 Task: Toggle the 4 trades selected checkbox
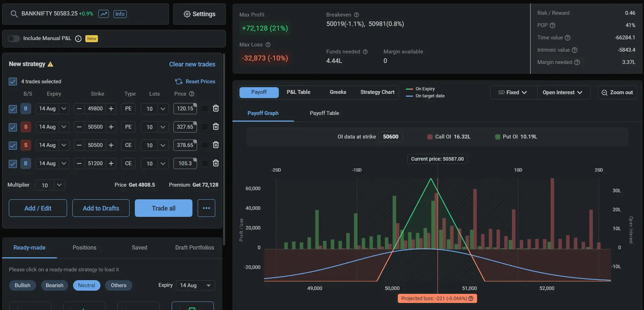tap(13, 82)
